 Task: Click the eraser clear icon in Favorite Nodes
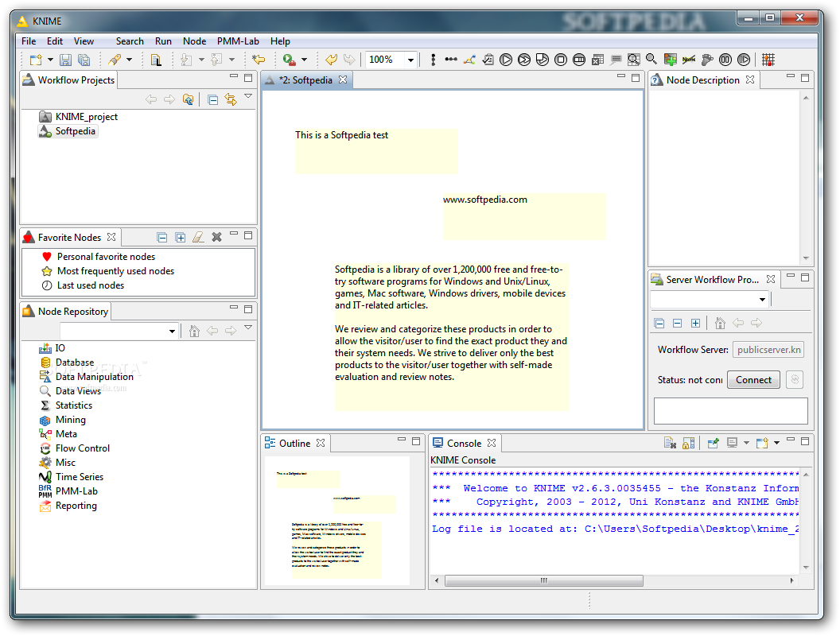tap(198, 237)
